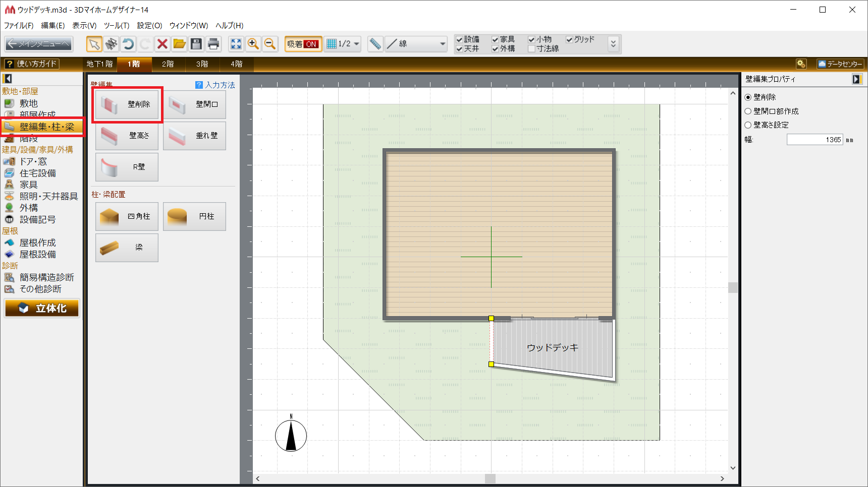Select the arrow pointer tool
Screen dimensions: 868x487
point(94,44)
